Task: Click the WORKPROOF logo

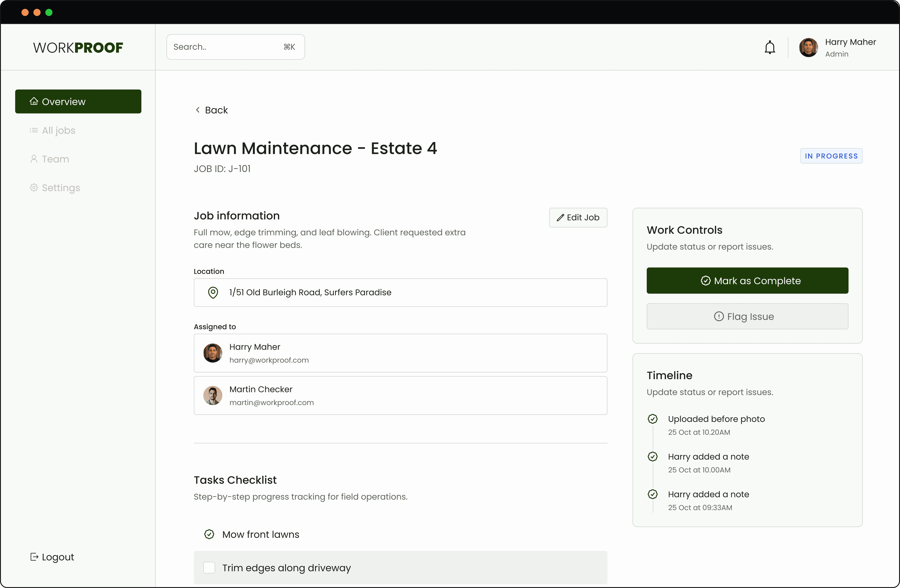Action: [78, 48]
